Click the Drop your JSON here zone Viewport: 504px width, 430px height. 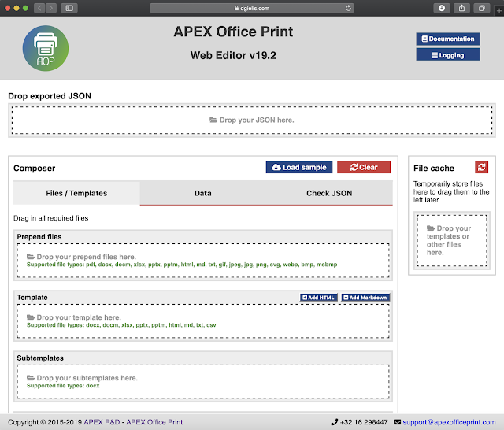252,120
